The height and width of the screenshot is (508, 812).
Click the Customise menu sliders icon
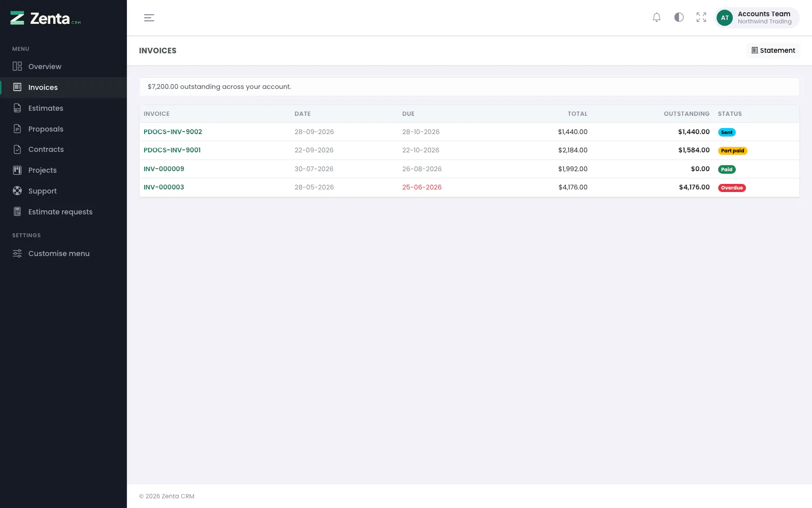pos(17,253)
